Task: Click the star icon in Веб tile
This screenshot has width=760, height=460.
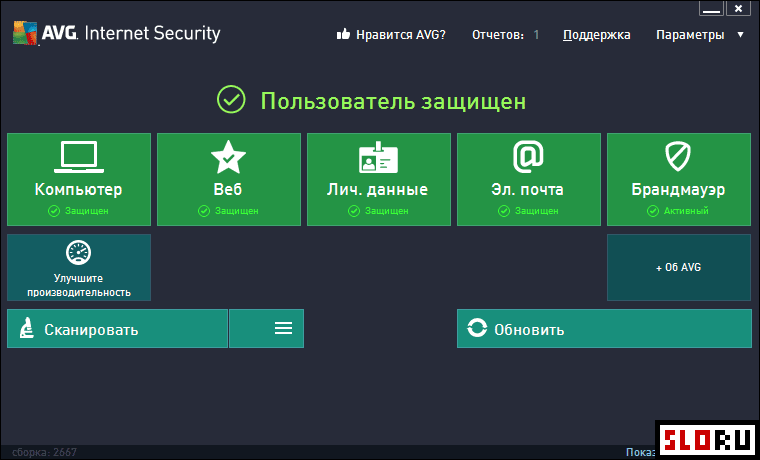Action: coord(228,157)
